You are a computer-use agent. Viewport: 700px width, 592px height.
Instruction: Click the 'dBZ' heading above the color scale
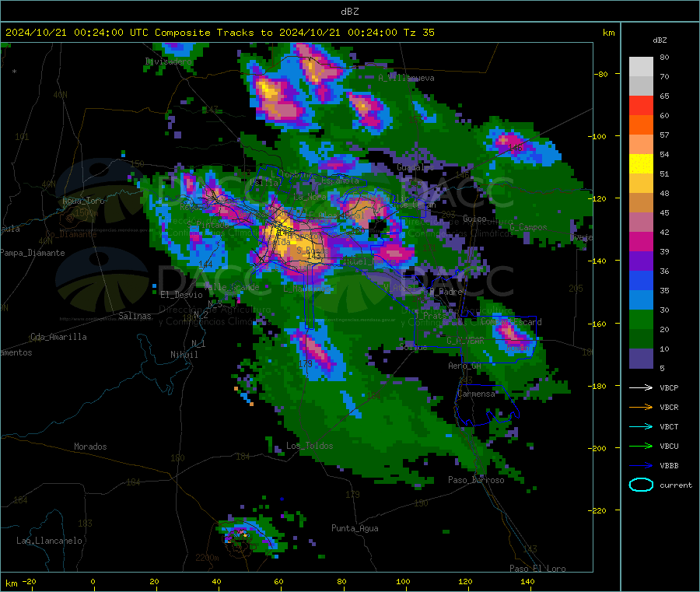tap(660, 40)
